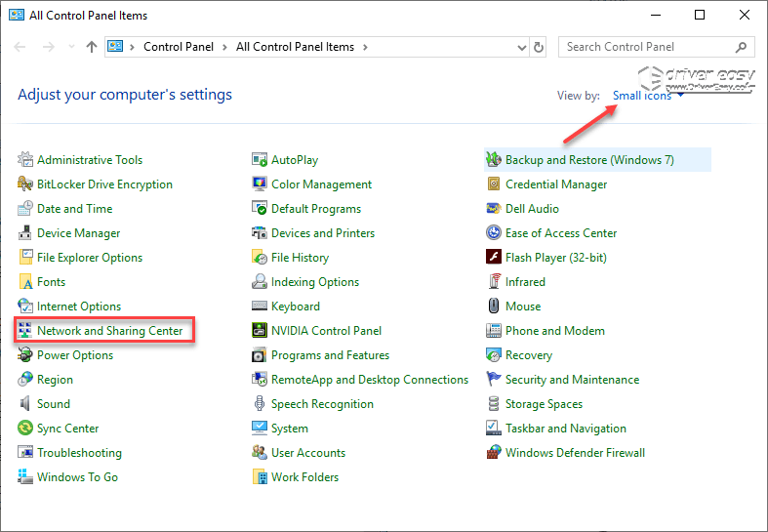The width and height of the screenshot is (768, 532).
Task: Click the Control Panel address bar icon
Action: coord(115,47)
